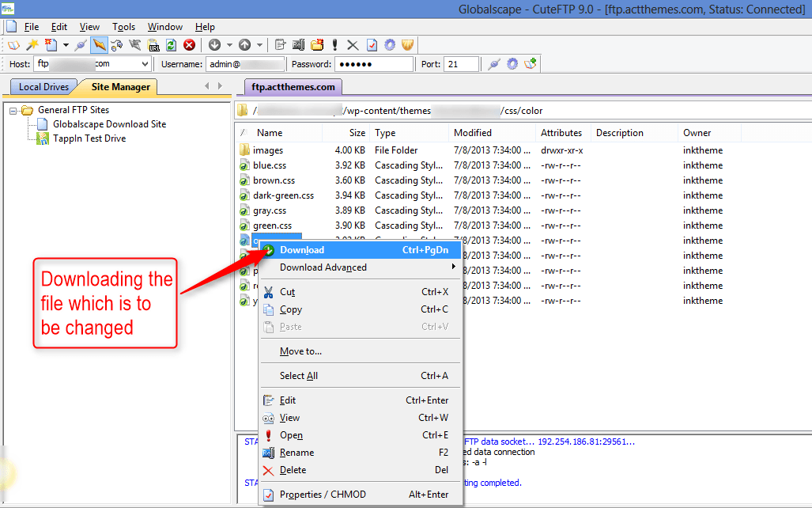Image resolution: width=812 pixels, height=508 pixels.
Task: Launch the Connection Wizard wand icon
Action: (32, 45)
